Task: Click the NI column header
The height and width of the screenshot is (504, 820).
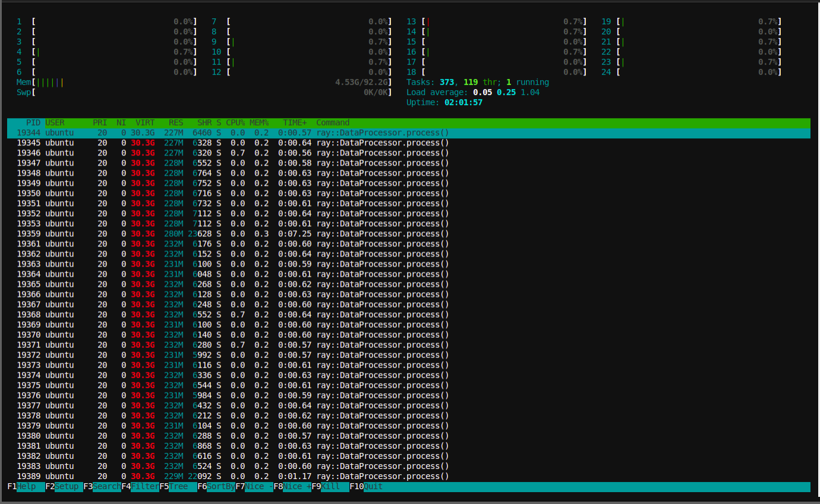Action: coord(121,123)
